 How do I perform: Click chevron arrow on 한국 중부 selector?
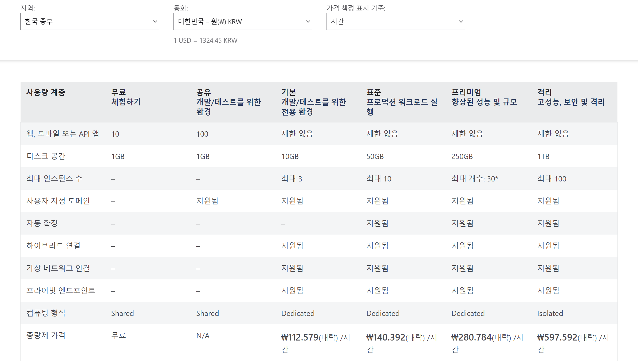pos(155,22)
